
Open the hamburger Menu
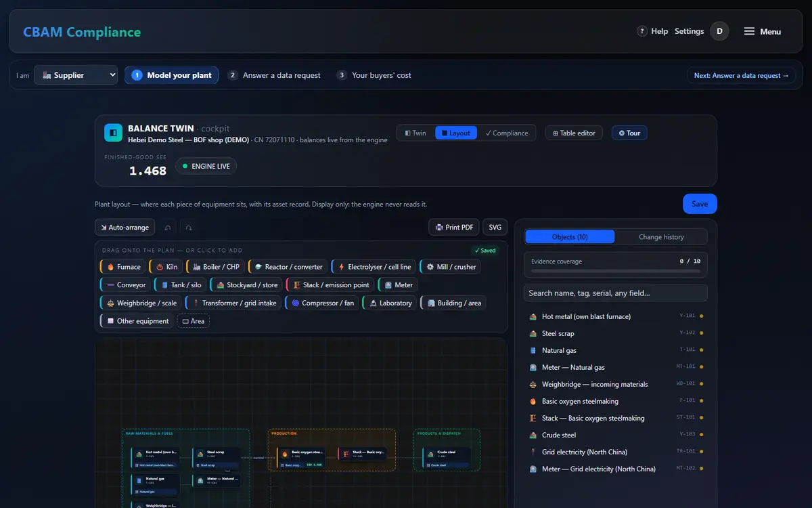(x=763, y=31)
